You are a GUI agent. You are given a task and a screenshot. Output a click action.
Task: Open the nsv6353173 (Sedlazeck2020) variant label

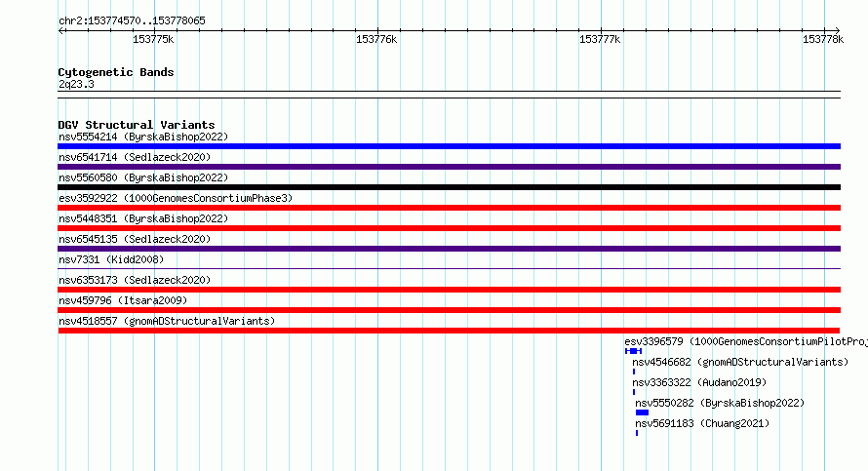click(x=135, y=280)
